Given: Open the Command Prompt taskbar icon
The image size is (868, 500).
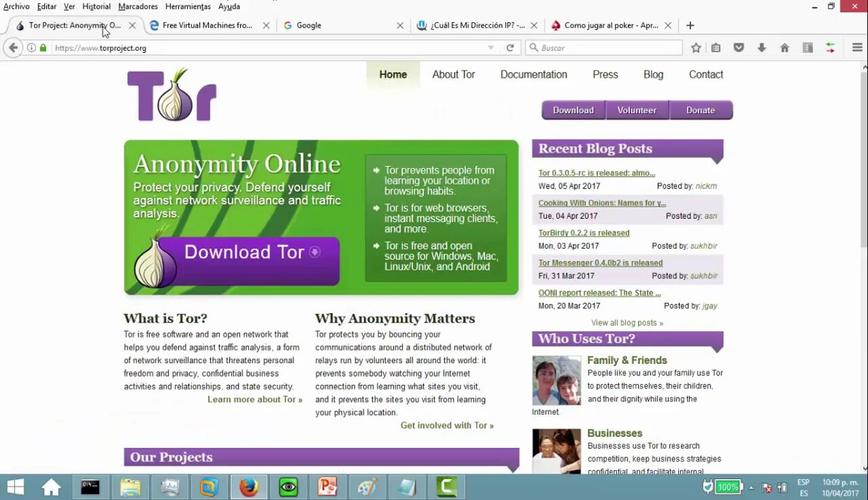Looking at the screenshot, I should [90, 487].
